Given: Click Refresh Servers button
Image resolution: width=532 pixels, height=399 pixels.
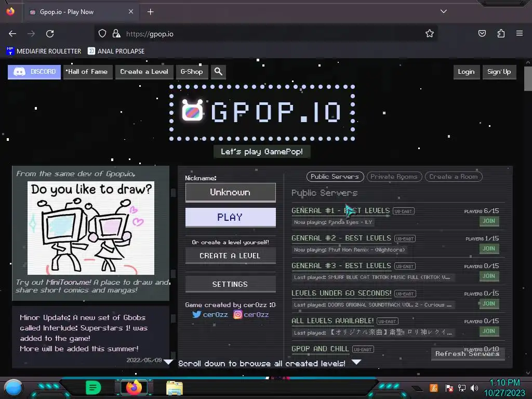Looking at the screenshot, I should click(x=468, y=353).
